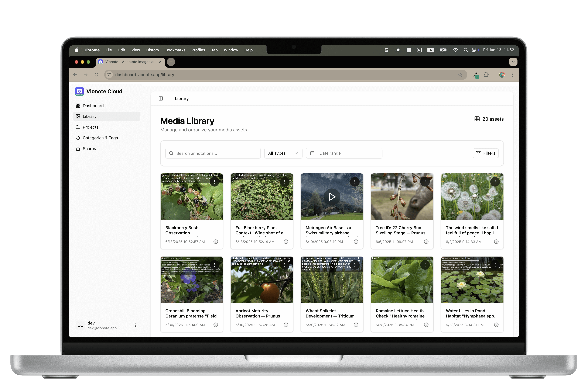
Task: Go to Shares in the sidebar
Action: [106, 149]
